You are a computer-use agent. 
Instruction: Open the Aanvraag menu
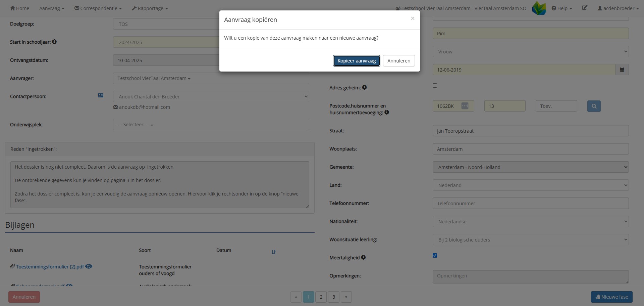point(52,8)
